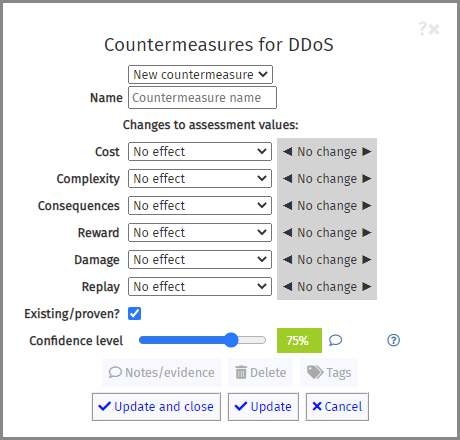This screenshot has width=460, height=440.
Task: Decrease Reward using the left triangle
Action: (x=287, y=232)
